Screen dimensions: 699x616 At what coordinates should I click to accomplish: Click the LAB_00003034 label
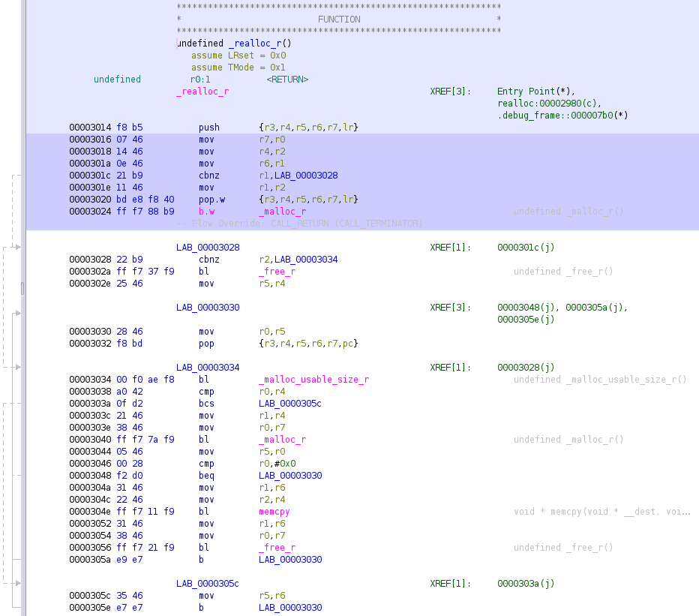[x=208, y=367]
